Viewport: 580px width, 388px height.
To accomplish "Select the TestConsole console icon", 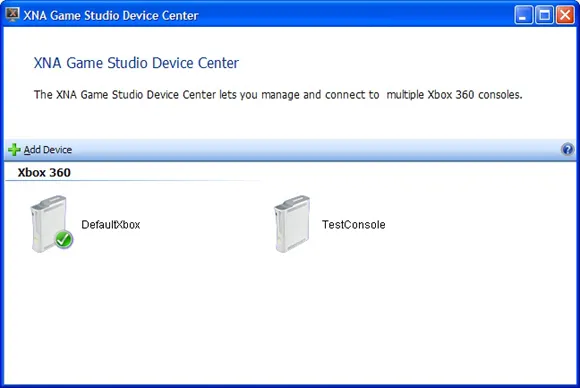I will coord(292,224).
